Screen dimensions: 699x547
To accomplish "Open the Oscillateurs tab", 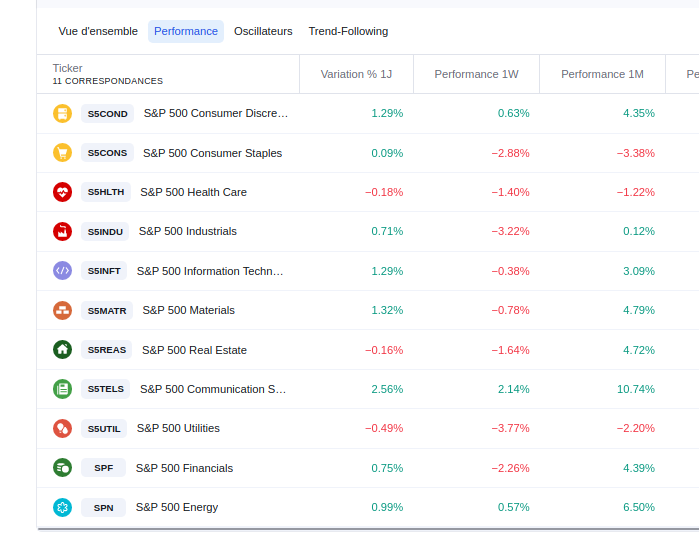I will click(263, 31).
